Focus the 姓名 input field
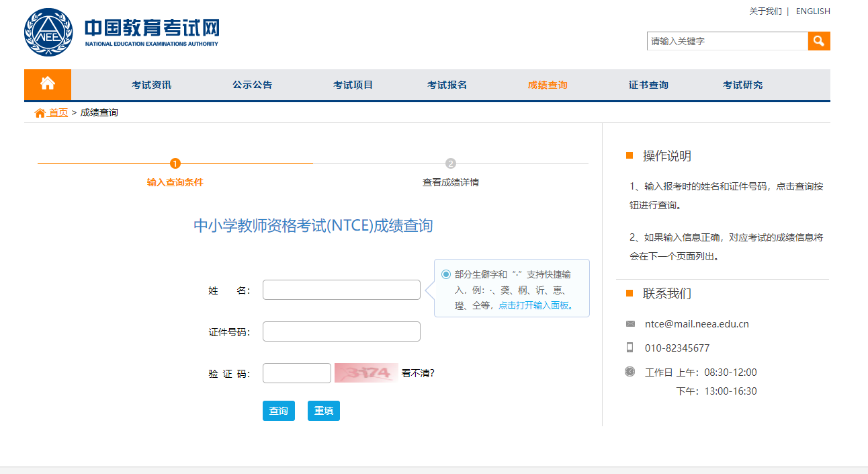The width and height of the screenshot is (868, 474). point(341,290)
